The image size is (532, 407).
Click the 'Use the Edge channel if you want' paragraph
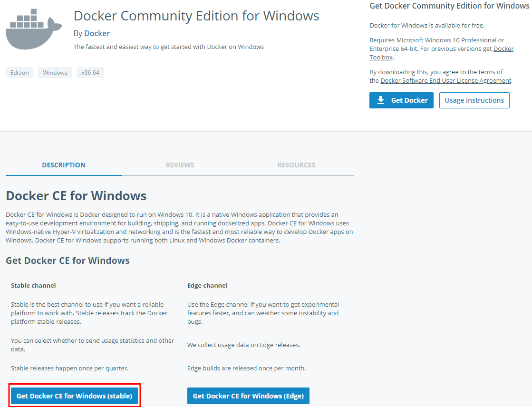tap(263, 313)
